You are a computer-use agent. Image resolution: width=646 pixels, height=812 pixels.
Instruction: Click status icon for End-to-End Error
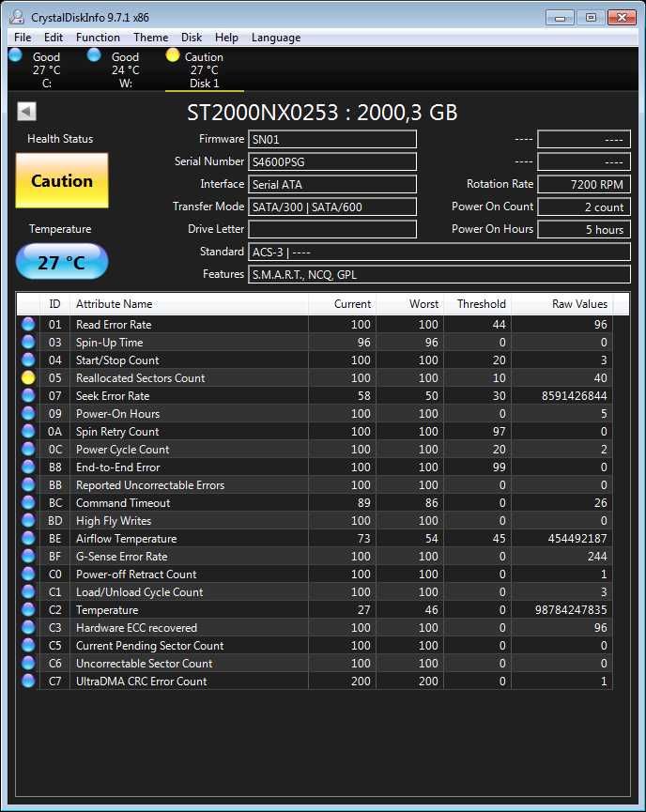28,467
